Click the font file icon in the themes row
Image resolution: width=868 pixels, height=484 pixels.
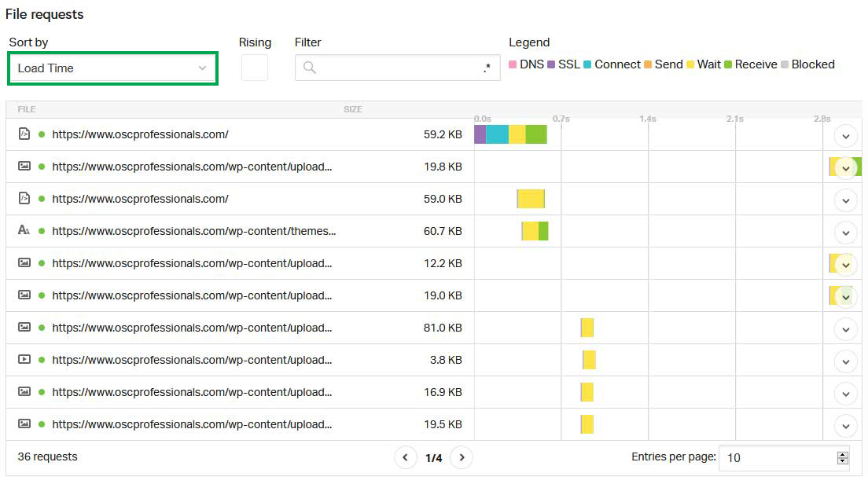pos(24,231)
